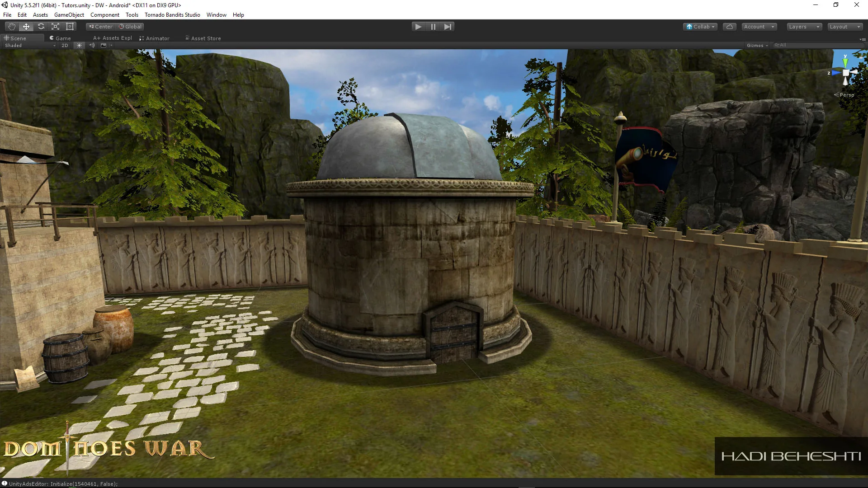
Task: Switch to the Animator tab
Action: coord(155,38)
